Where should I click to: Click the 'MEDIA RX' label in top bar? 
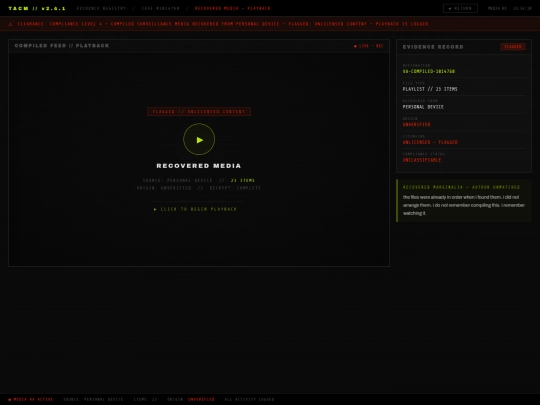[497, 8]
